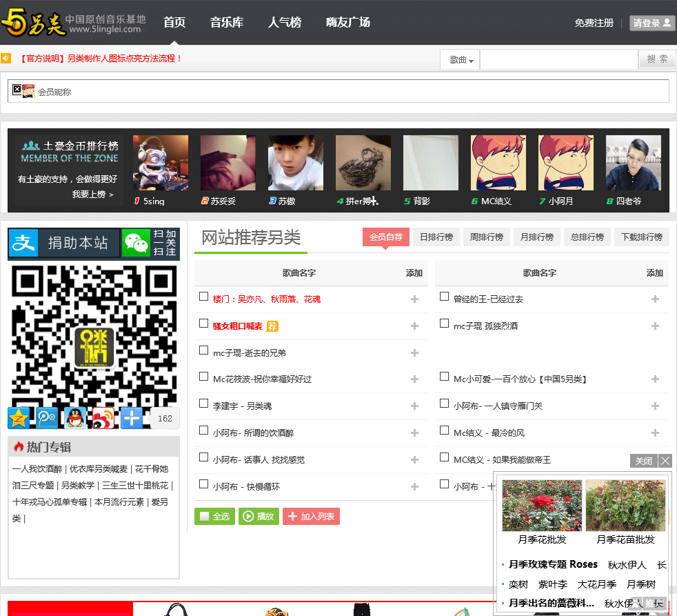This screenshot has width=677, height=616.
Task: Add 曾经的王-已经过去 with plus icon
Action: 655,299
